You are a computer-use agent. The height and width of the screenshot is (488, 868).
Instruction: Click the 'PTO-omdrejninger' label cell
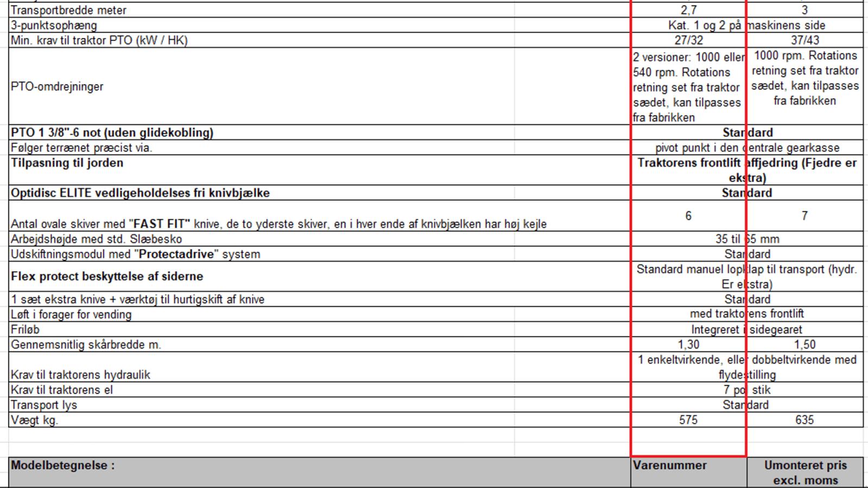[x=57, y=87]
